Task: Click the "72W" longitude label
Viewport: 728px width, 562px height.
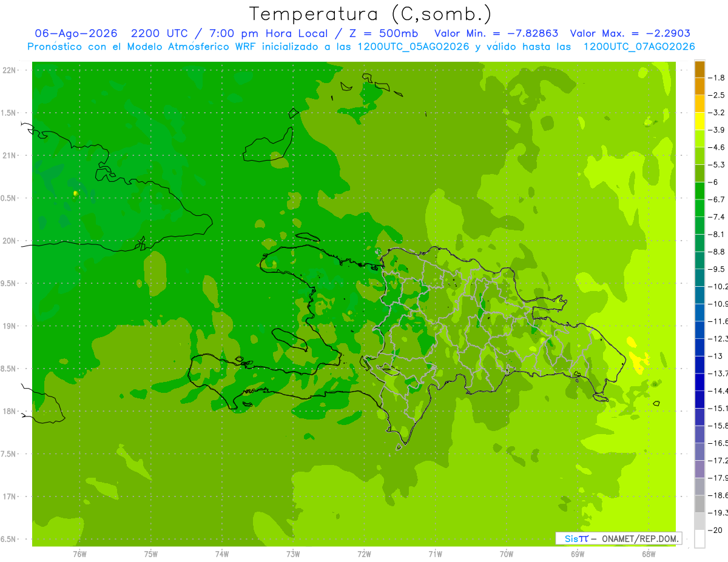Action: click(x=364, y=554)
